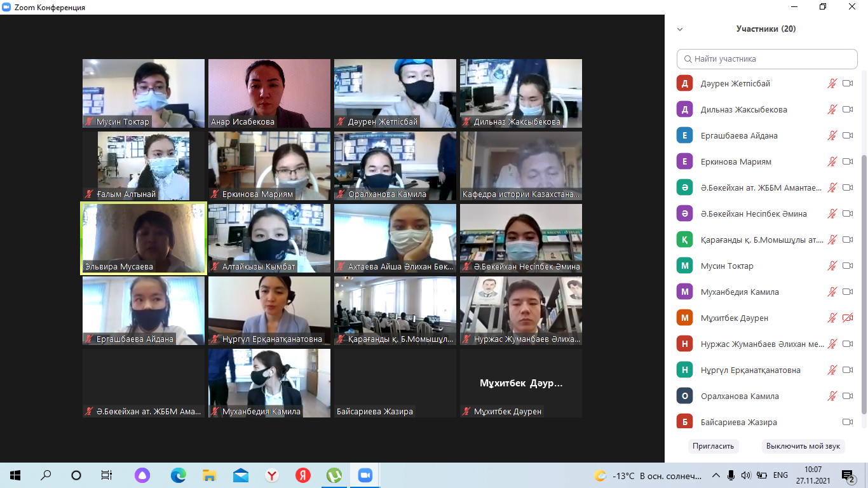The image size is (868, 488).
Task: Open the Zoom icon in the taskbar
Action: [365, 475]
